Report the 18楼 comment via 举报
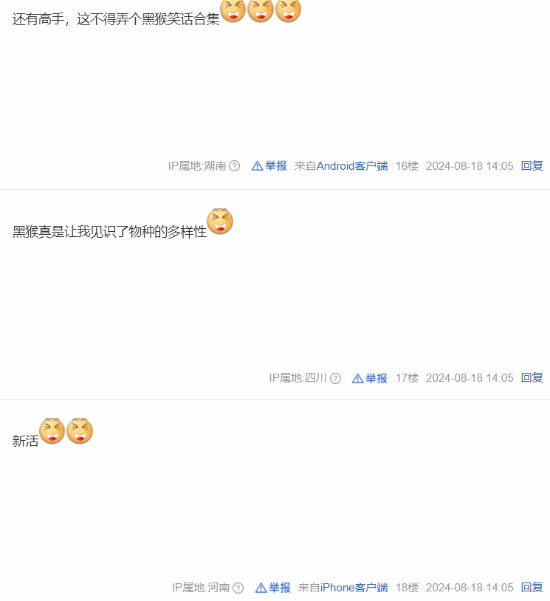Screen dimensions: 550x601 pos(279,588)
